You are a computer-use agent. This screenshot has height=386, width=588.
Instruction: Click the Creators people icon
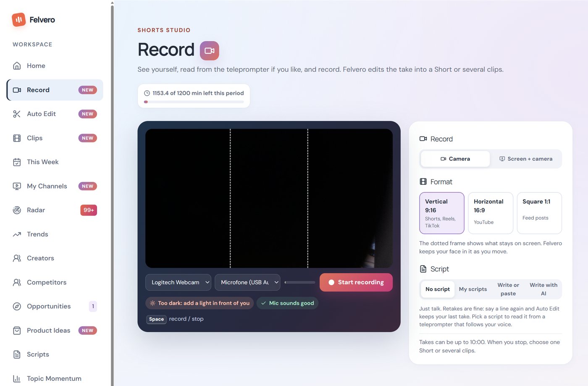pyautogui.click(x=17, y=258)
